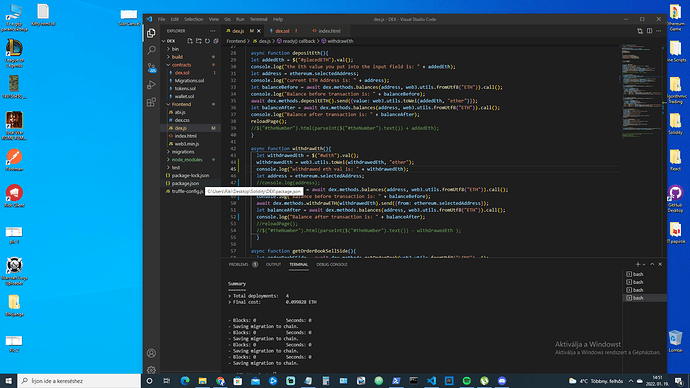Expand the migrations folder
The image size is (690, 388).
(x=183, y=152)
